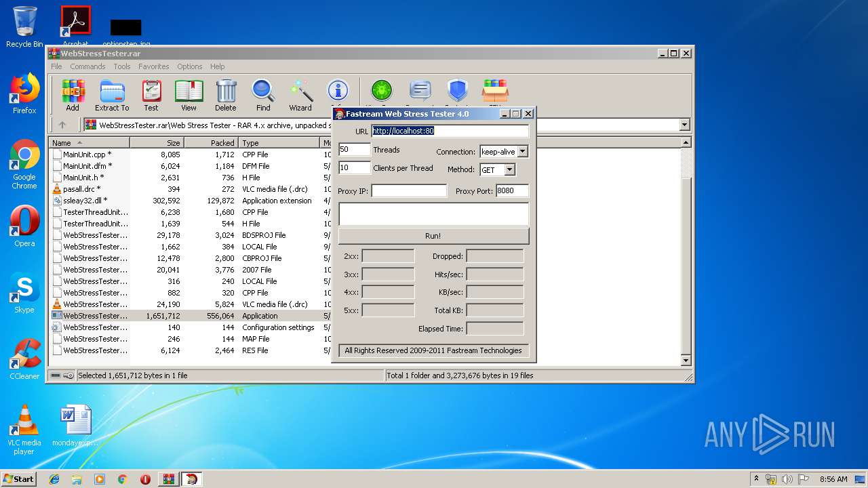Open the Help menu

click(217, 66)
